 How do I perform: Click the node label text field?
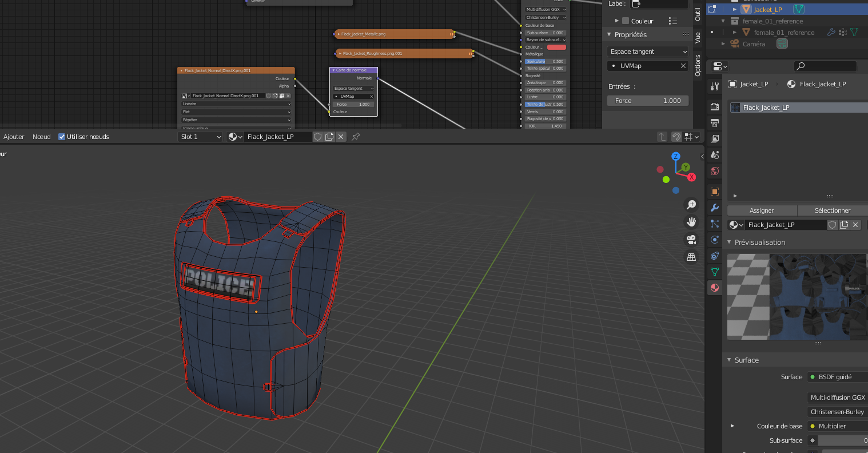pos(659,3)
